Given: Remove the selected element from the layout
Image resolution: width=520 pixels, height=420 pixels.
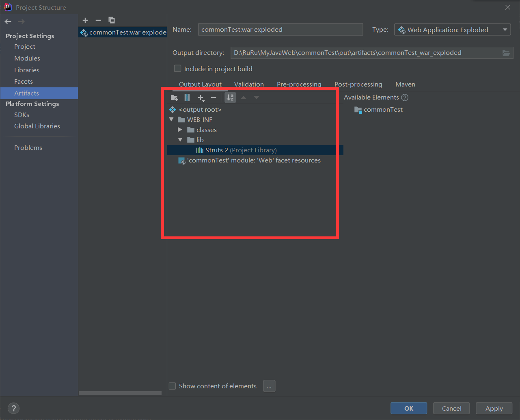Looking at the screenshot, I should pyautogui.click(x=214, y=97).
